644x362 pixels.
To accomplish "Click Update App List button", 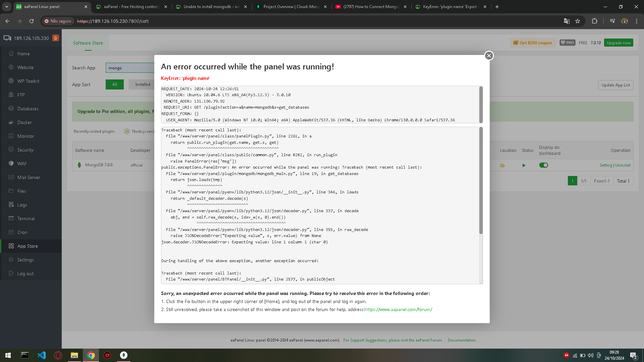I will (x=615, y=85).
